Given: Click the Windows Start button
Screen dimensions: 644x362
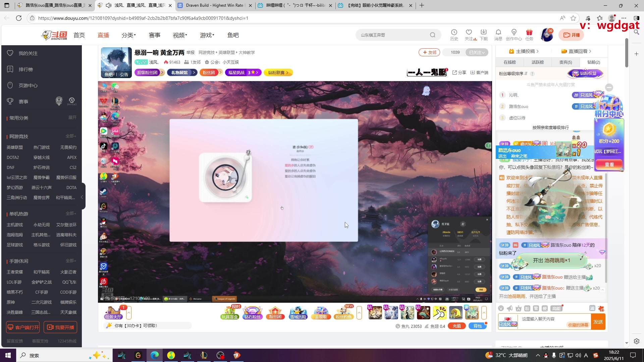Looking at the screenshot, I should coord(8,355).
